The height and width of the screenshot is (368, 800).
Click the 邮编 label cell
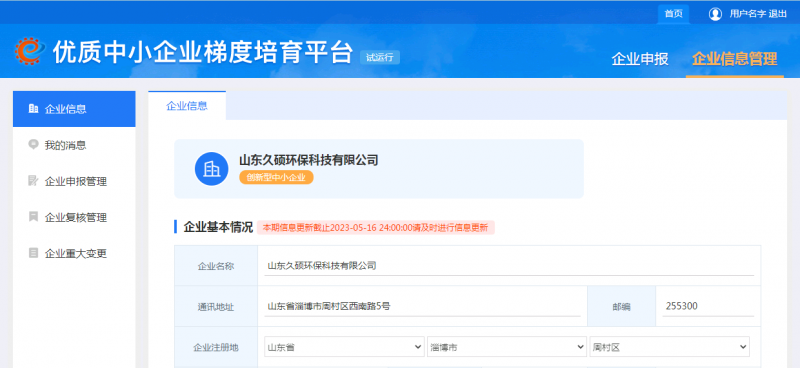click(x=621, y=307)
